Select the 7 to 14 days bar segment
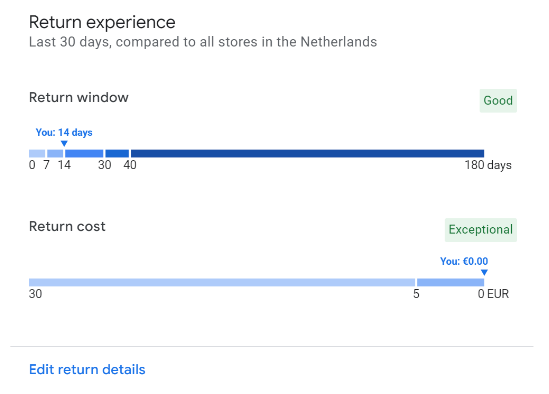Viewport: 549px width, 394px height. point(55,153)
